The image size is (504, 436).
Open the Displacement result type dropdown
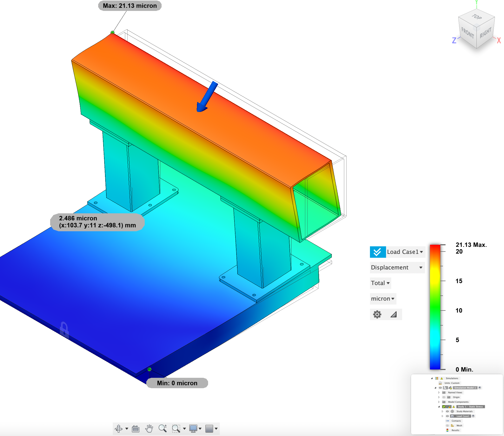[x=397, y=267]
